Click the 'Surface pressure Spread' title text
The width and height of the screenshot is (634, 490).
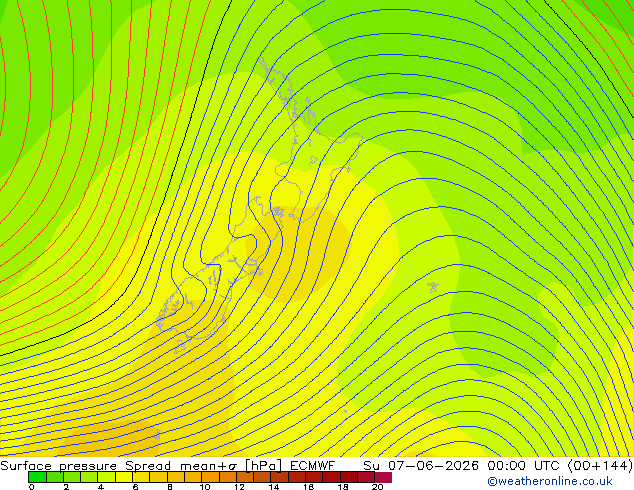85,466
